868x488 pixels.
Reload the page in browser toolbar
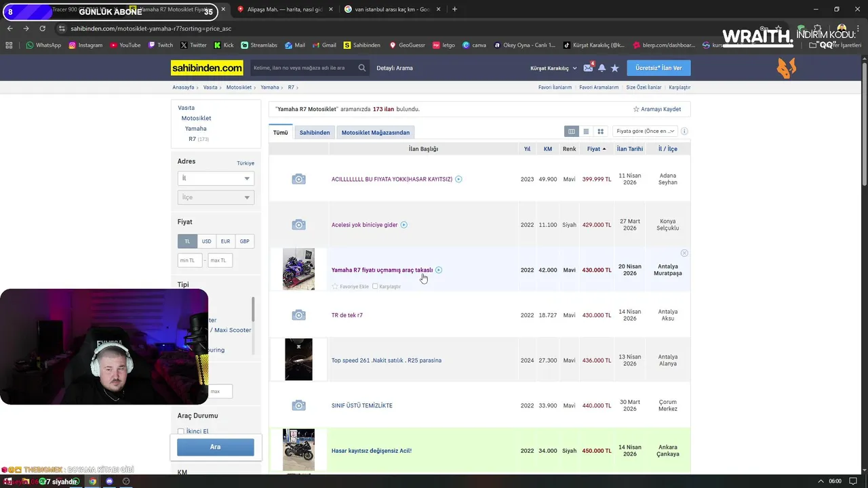42,28
